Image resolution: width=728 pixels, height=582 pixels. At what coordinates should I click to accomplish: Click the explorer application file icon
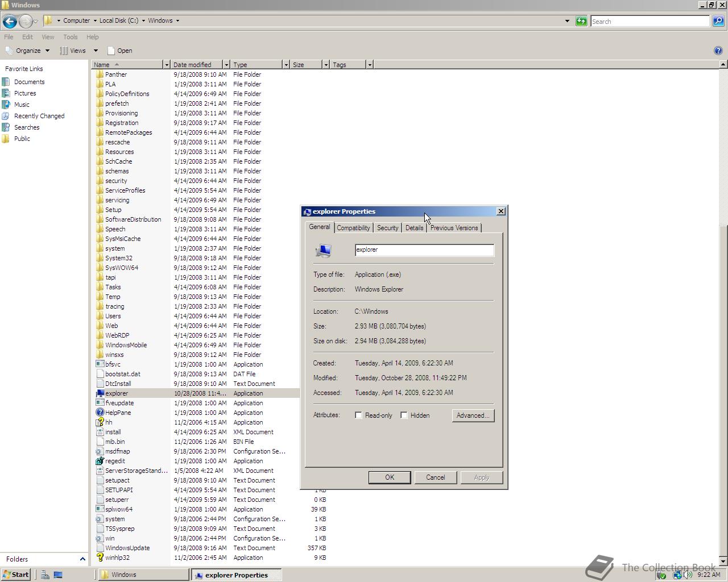click(100, 393)
